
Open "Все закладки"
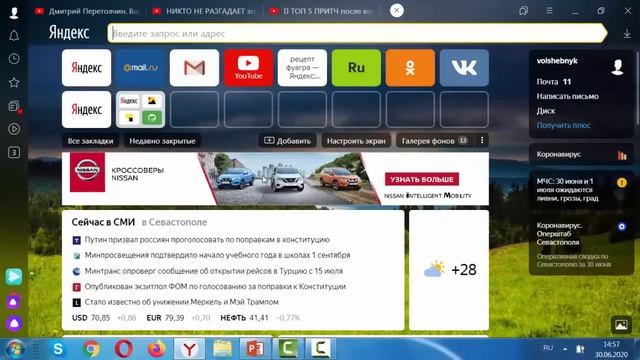pos(90,141)
